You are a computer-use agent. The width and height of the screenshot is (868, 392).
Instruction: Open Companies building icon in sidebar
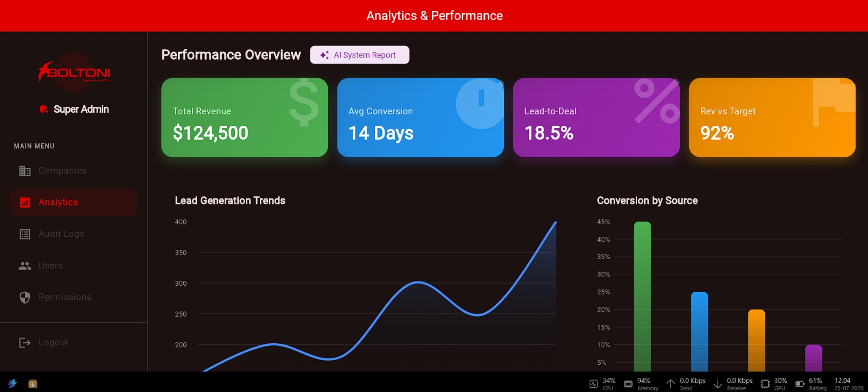click(x=25, y=171)
